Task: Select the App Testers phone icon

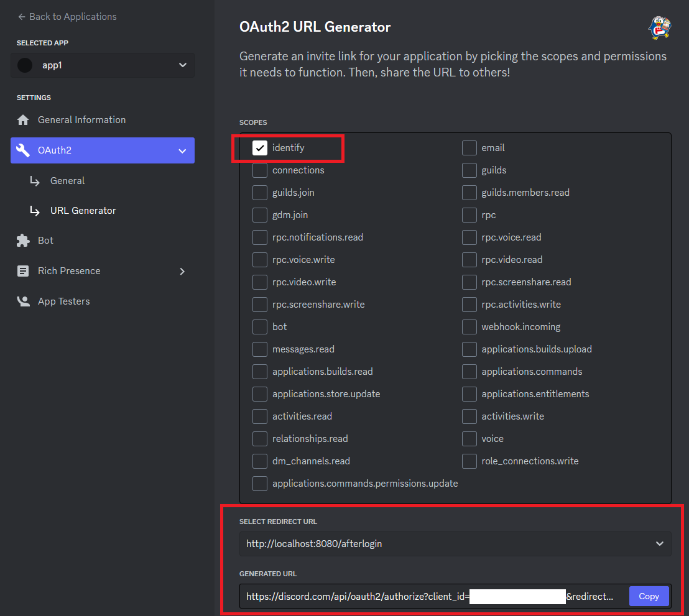Action: (23, 301)
